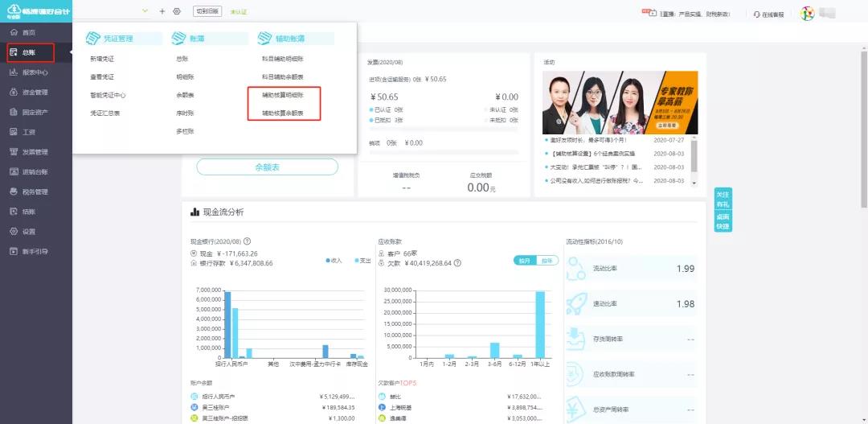Click the plus icon in top bar
Viewport: 868px width, 424px height.
pyautogui.click(x=162, y=11)
